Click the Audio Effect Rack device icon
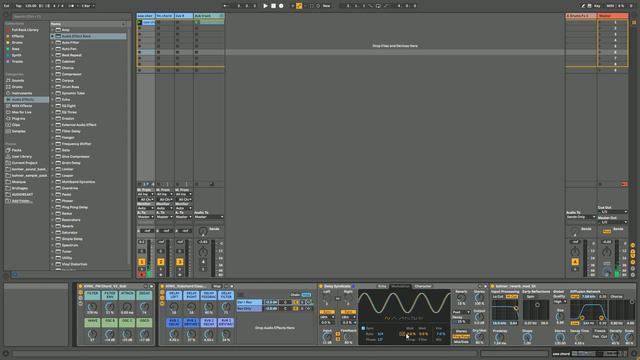The image size is (640, 360). 58,36
